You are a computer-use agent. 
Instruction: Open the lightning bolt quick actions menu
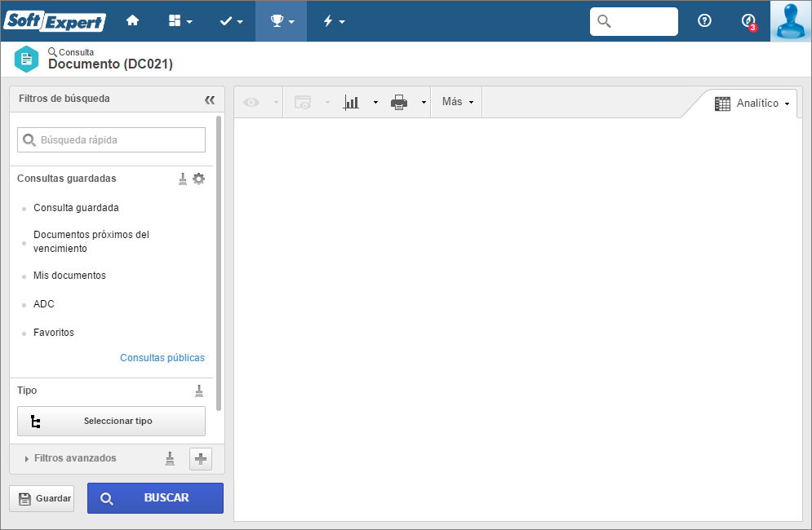click(x=334, y=21)
